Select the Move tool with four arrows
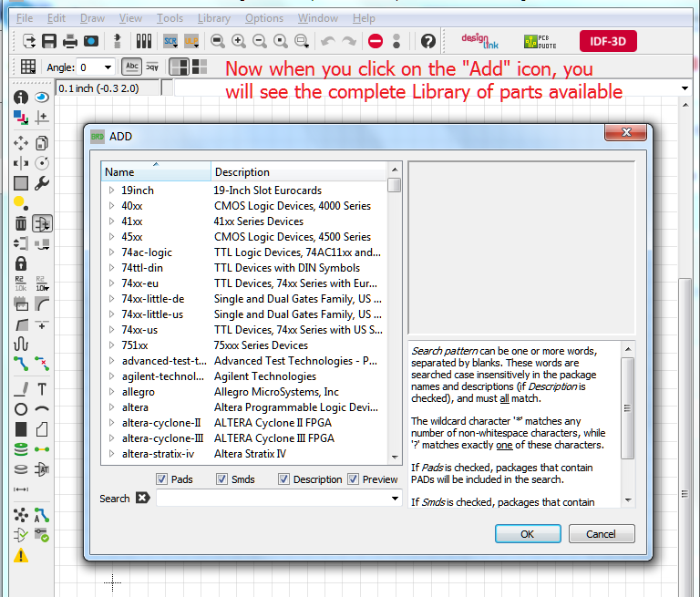The image size is (700, 597). (x=21, y=143)
